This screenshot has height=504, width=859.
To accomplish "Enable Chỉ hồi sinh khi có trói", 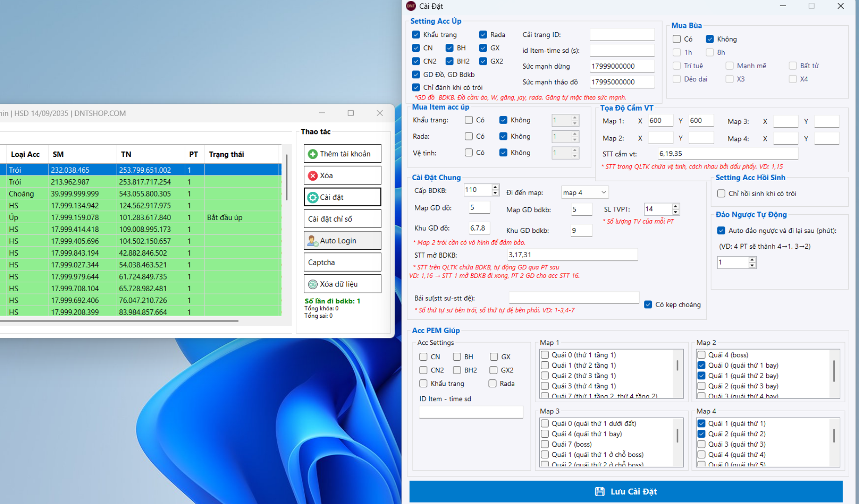I will click(721, 193).
